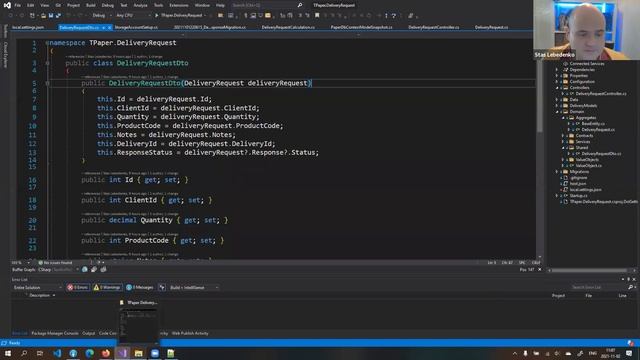Start debugging TPaper.DeliveryRequest with play button
This screenshot has width=640, height=360.
[179, 16]
